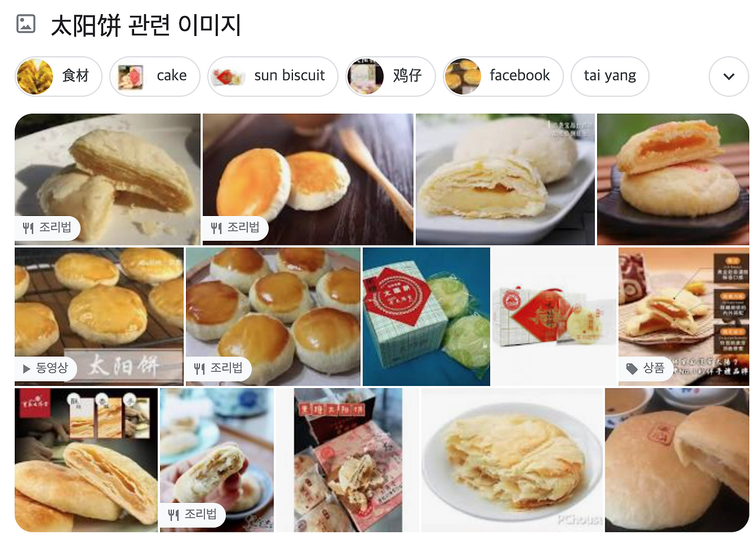Screen dimensions: 756x540
Task: Open the blue-background boxed sun cake image
Action: (426, 316)
